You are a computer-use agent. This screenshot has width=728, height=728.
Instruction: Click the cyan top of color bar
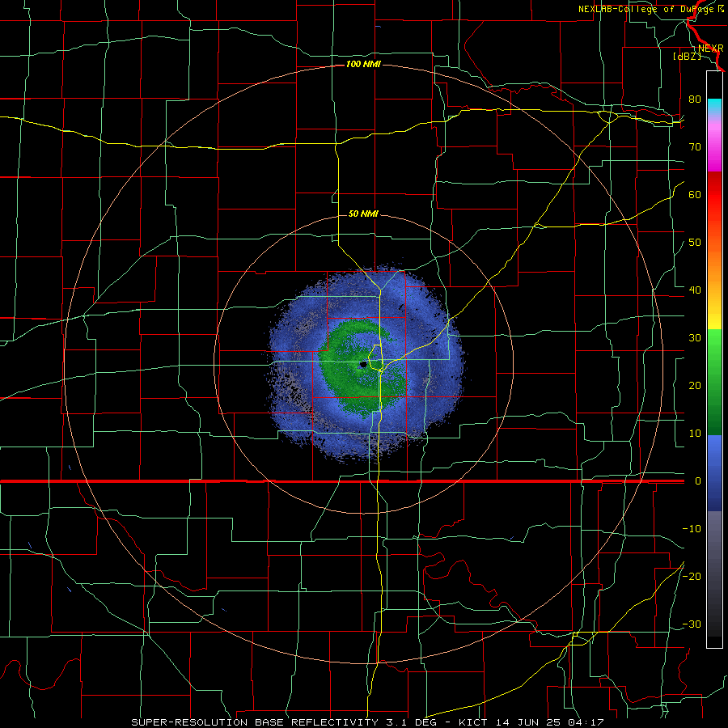pyautogui.click(x=714, y=107)
